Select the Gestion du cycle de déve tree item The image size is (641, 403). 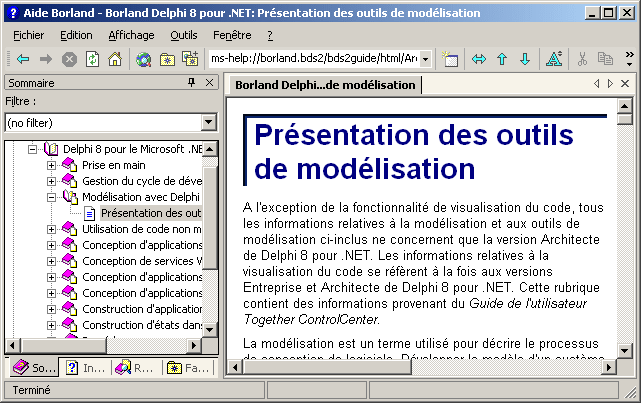(142, 181)
